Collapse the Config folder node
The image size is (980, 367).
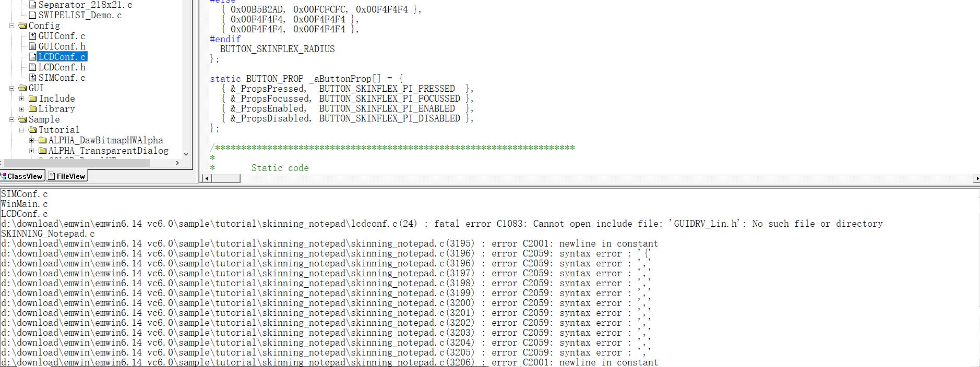[x=11, y=26]
